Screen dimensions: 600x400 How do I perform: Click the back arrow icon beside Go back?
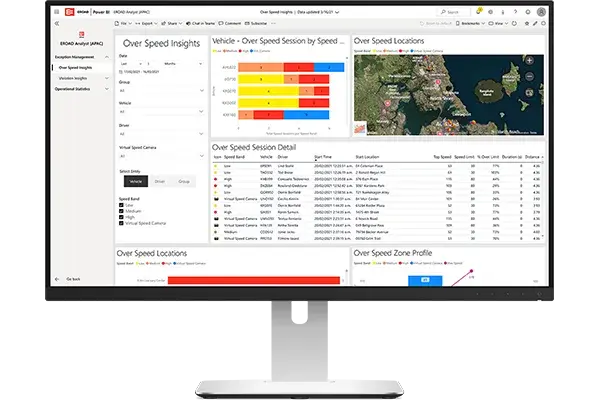(57, 279)
